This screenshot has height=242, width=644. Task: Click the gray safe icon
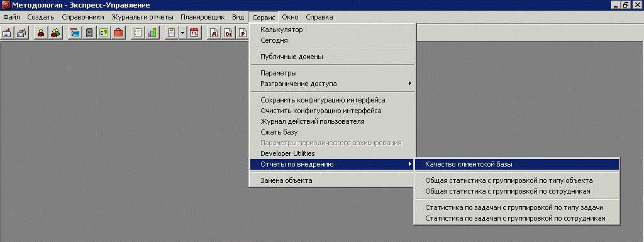[x=89, y=33]
